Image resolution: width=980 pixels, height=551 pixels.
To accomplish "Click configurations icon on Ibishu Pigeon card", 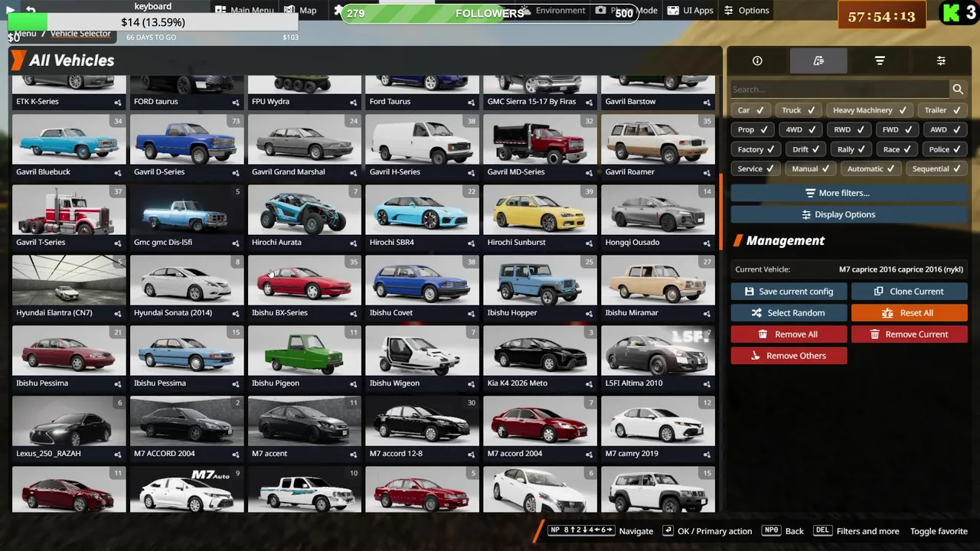I will coord(354,383).
